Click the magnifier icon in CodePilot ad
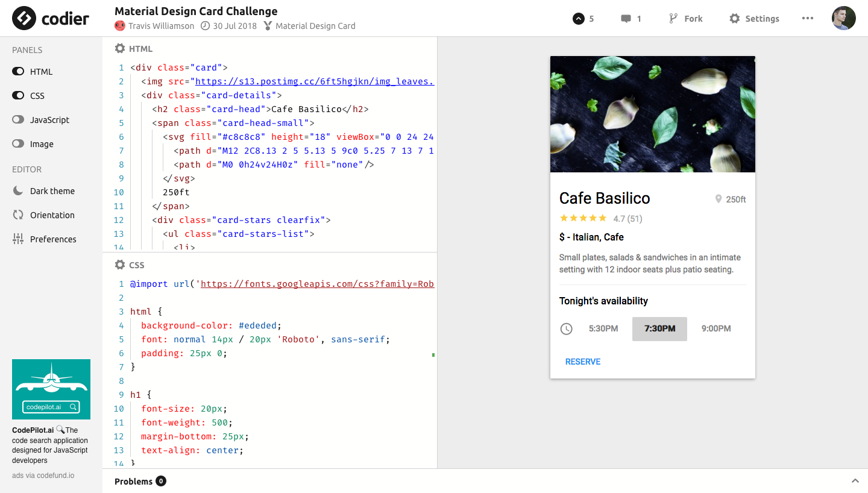Image resolution: width=868 pixels, height=493 pixels. pos(60,430)
